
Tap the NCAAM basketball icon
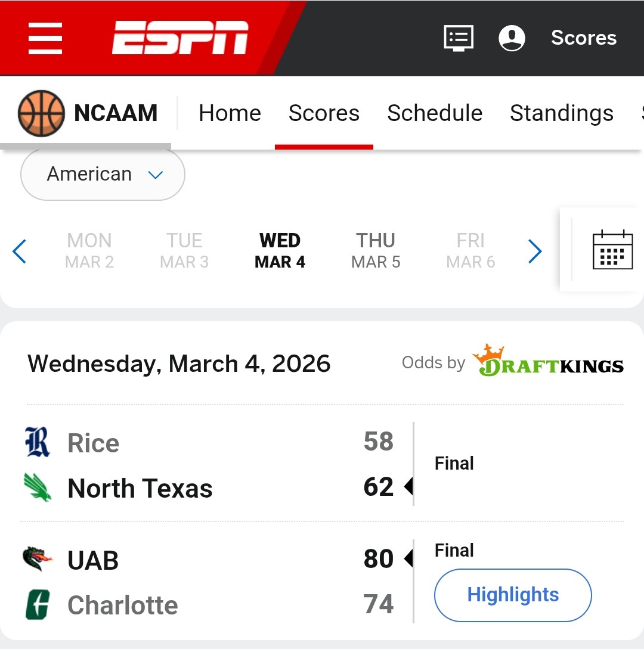41,113
